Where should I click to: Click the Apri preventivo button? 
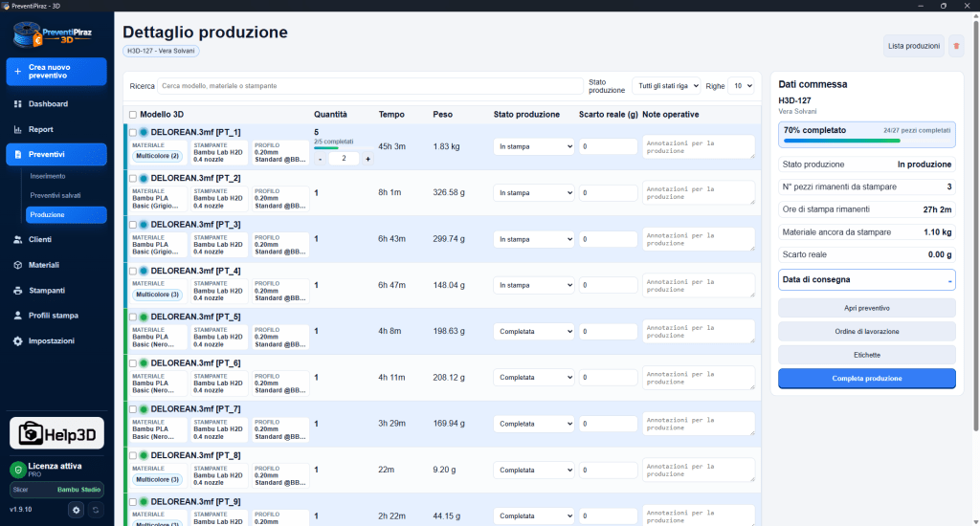[867, 308]
